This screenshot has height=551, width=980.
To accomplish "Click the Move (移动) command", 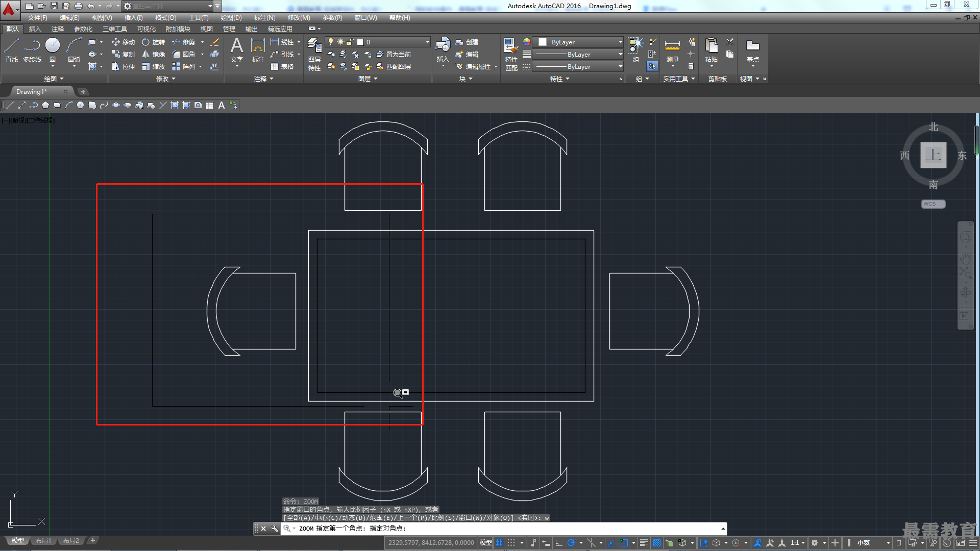I will pos(123,42).
